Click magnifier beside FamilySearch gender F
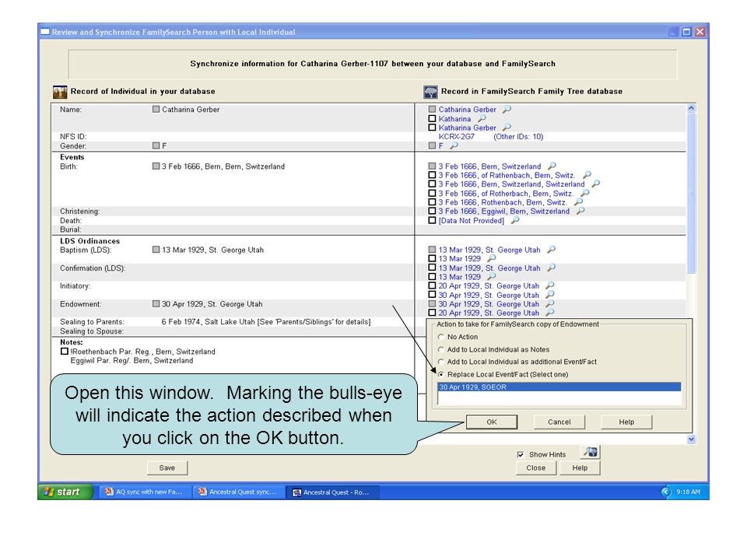 (454, 145)
